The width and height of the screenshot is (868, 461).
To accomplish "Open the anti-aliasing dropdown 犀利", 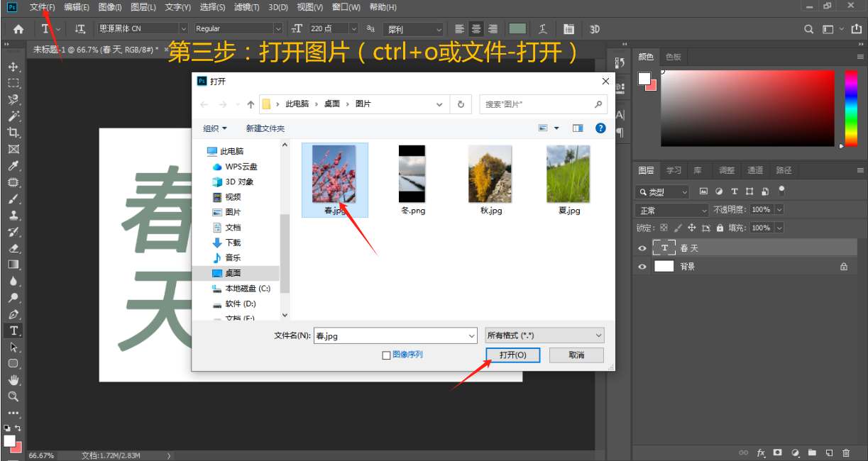I will [413, 29].
